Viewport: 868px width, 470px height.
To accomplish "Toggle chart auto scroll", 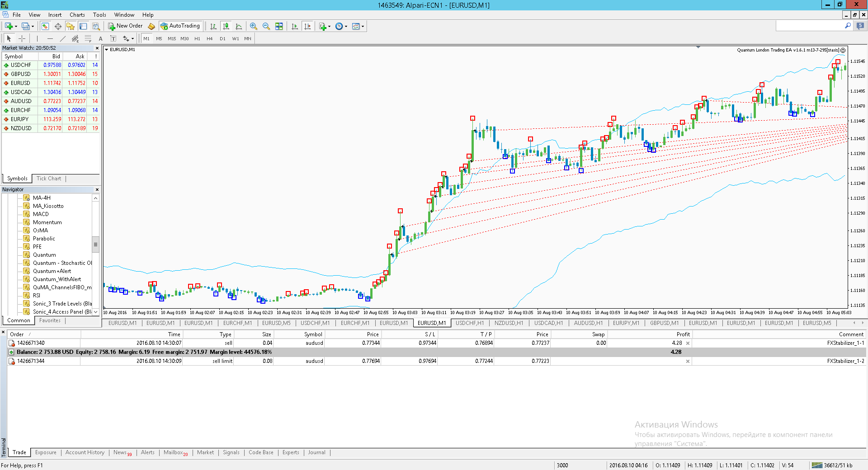I will (x=295, y=26).
